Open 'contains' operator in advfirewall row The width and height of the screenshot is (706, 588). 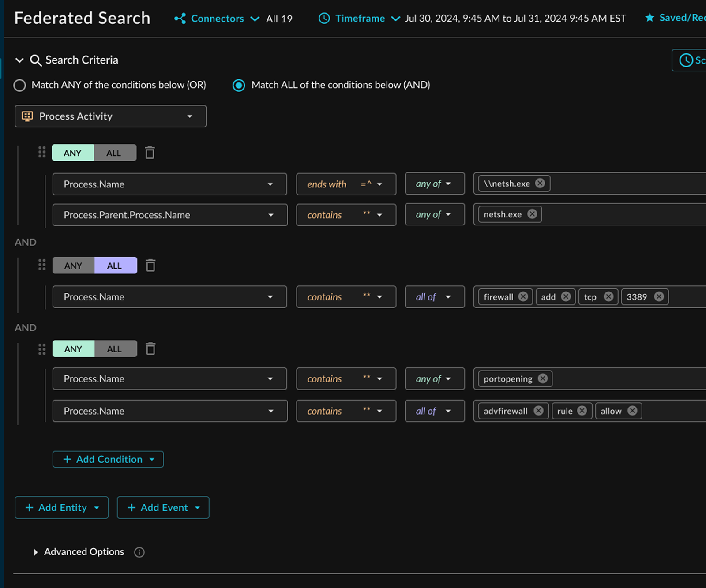tap(346, 411)
